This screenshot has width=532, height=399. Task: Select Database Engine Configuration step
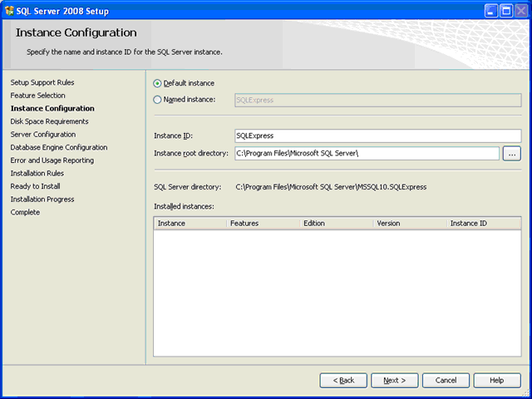(x=59, y=147)
